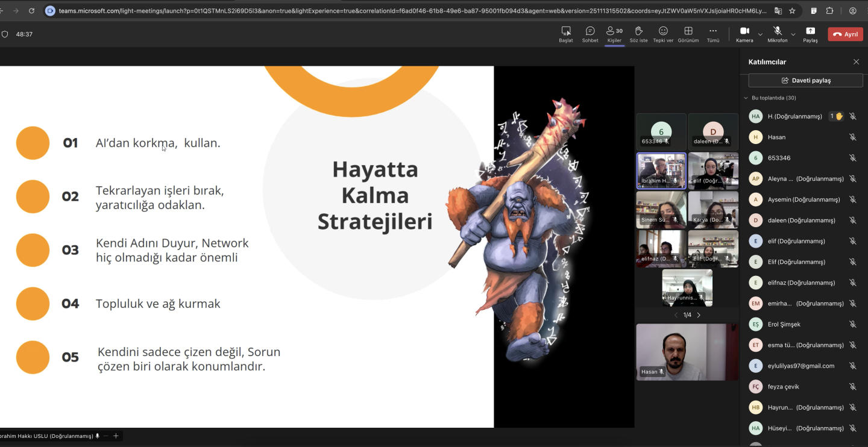Open Tepki ver reactions
The image size is (868, 447).
(x=663, y=34)
